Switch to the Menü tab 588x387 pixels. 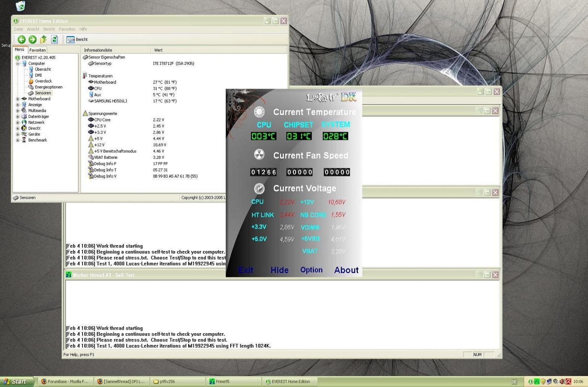click(x=19, y=50)
